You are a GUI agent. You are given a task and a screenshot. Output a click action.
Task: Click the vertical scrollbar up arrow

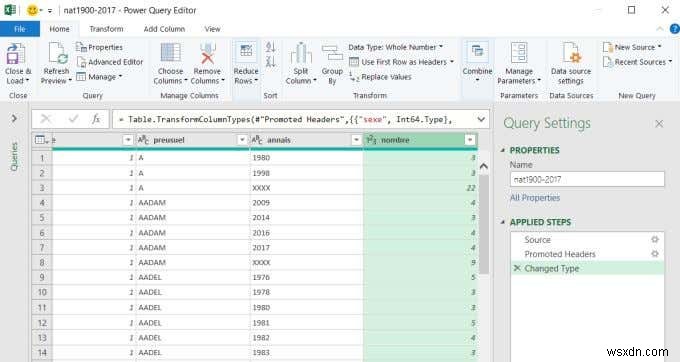[x=484, y=166]
